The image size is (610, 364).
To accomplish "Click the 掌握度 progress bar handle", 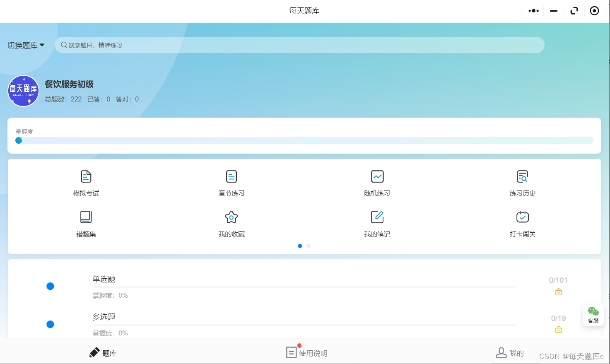I will click(19, 140).
